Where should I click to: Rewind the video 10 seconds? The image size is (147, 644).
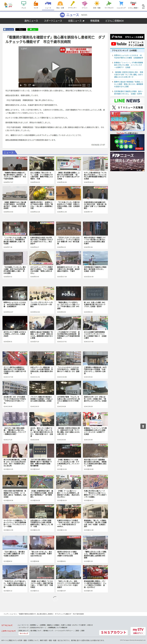pyautogui.click(x=25, y=85)
